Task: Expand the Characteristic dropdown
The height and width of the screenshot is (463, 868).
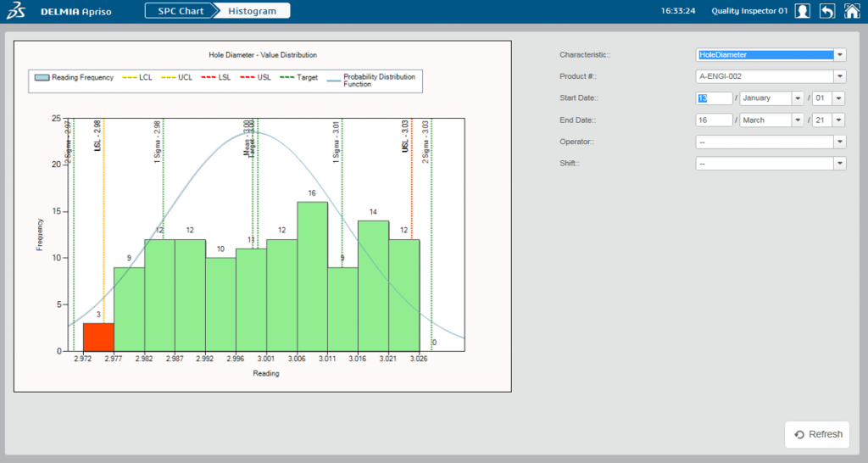Action: click(x=839, y=55)
